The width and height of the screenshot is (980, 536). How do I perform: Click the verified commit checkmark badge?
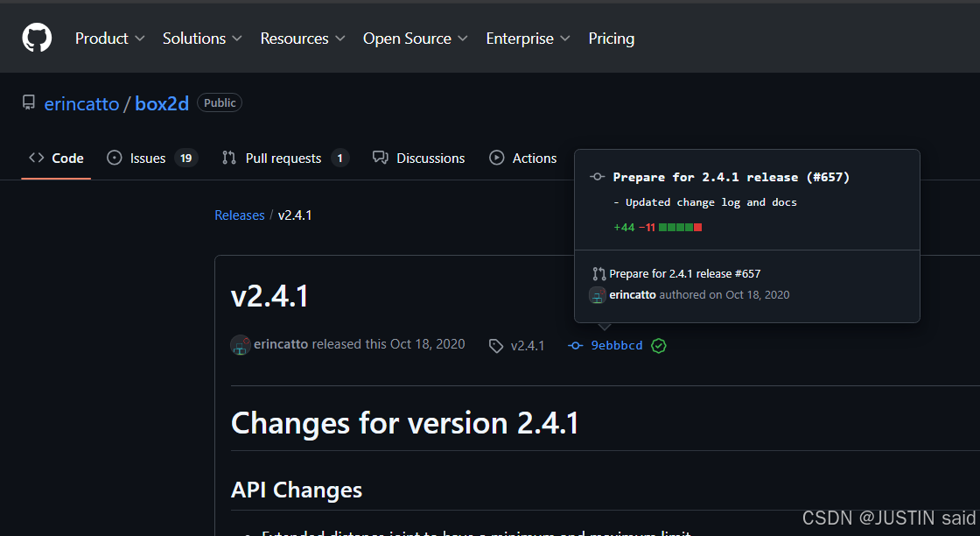[659, 345]
